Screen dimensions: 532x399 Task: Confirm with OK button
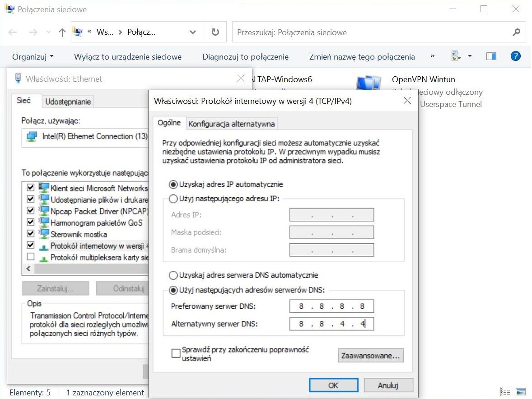click(334, 385)
